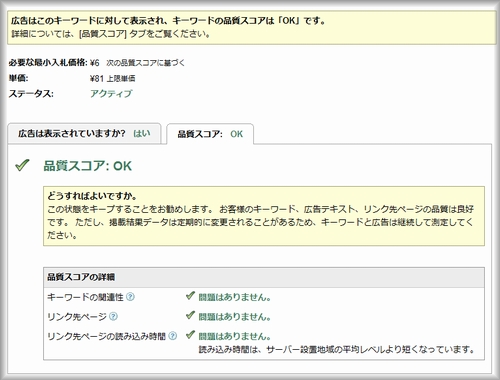500x380 pixels.
Task: Click the ¥81 上限単価 value
Action: point(113,79)
